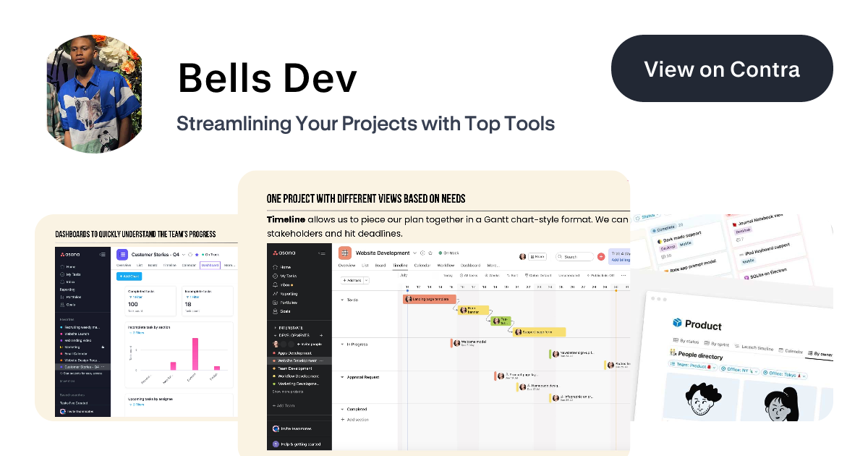
Task: Click the blue Product cube icon
Action: click(x=677, y=324)
